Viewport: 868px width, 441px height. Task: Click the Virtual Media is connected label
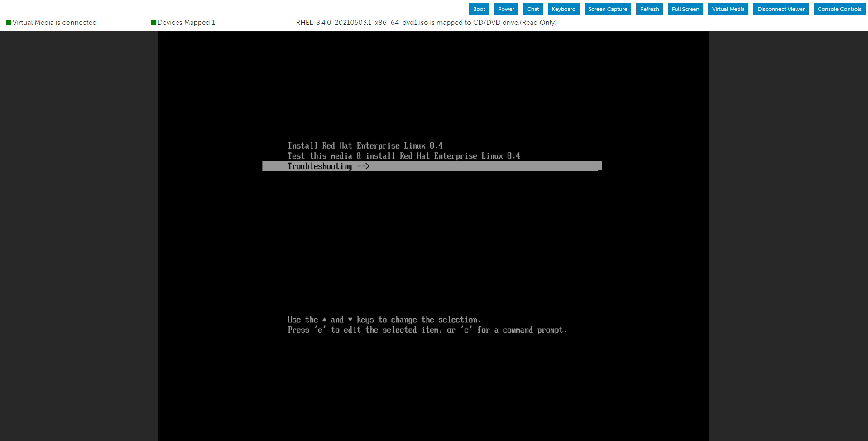pyautogui.click(x=54, y=22)
